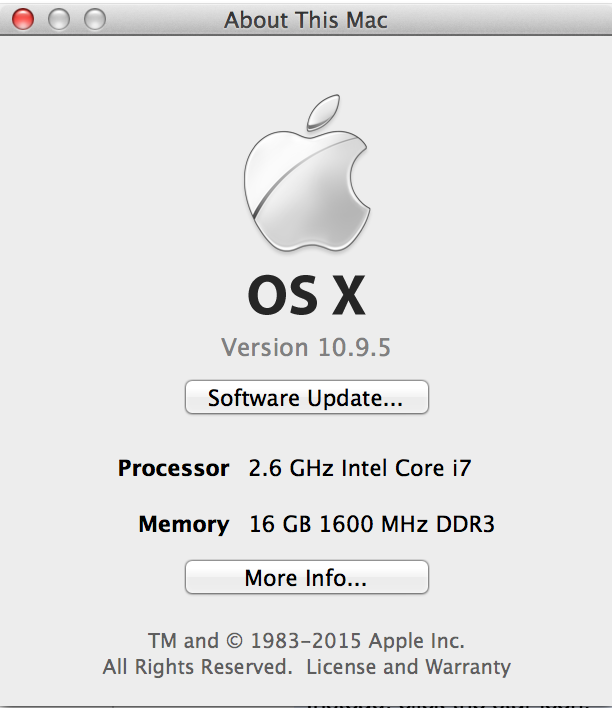
Task: Open the License and Warranty link
Action: point(408,667)
